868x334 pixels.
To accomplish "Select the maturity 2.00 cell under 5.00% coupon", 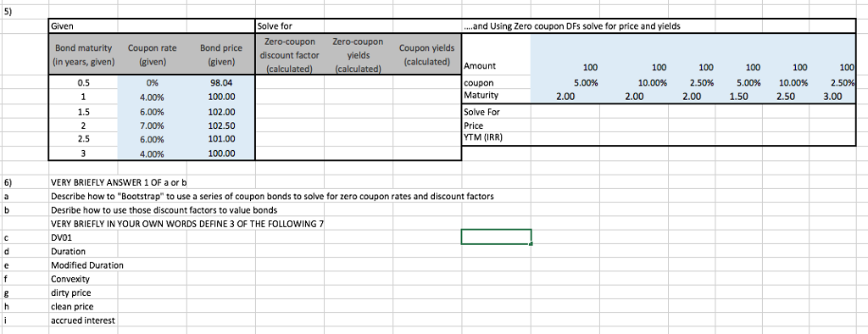I will pyautogui.click(x=565, y=97).
